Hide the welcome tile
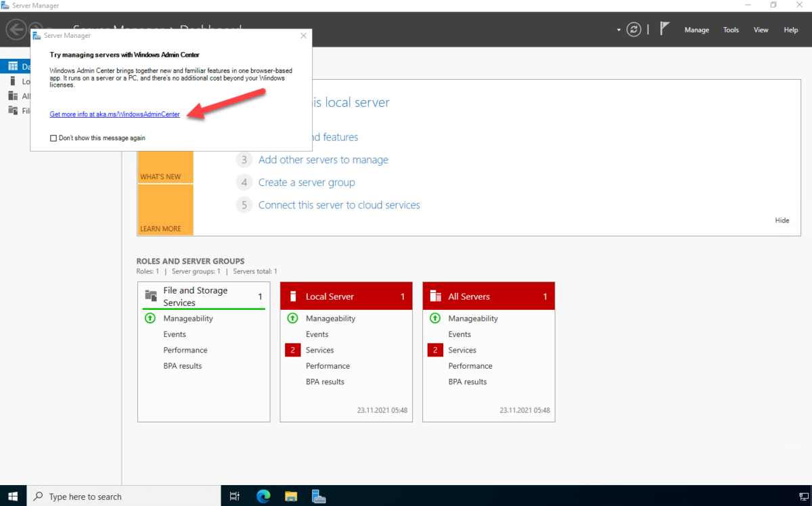Screen dimensions: 812x506 click(x=782, y=220)
